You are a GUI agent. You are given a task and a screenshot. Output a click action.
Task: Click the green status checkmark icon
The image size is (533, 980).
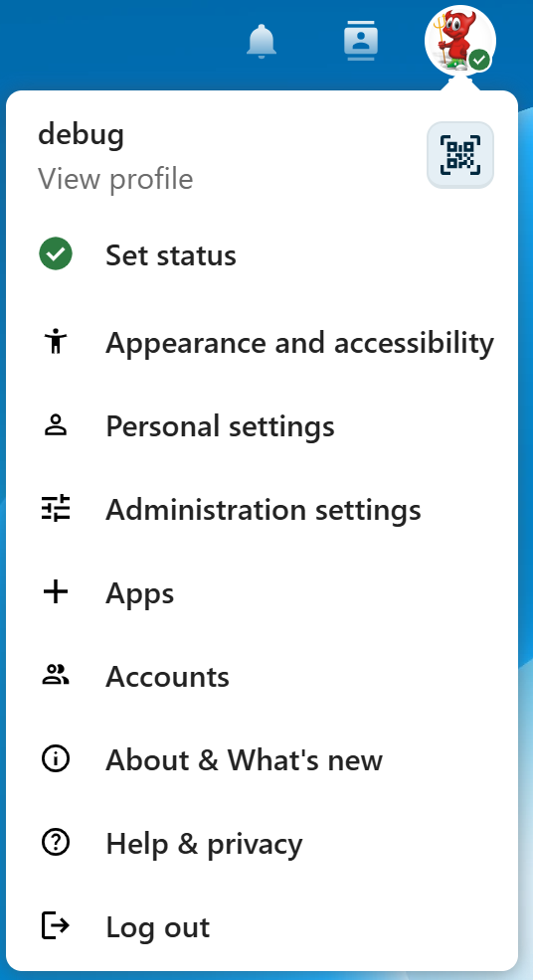(x=56, y=254)
